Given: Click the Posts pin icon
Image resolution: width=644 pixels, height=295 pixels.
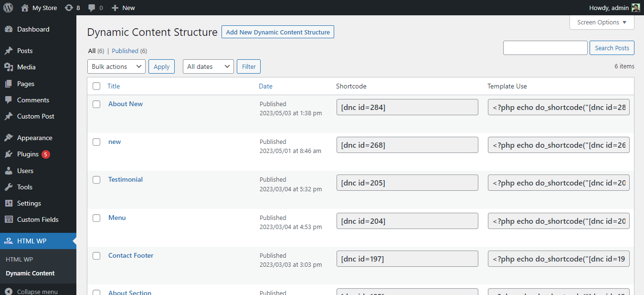Looking at the screenshot, I should pyautogui.click(x=9, y=51).
